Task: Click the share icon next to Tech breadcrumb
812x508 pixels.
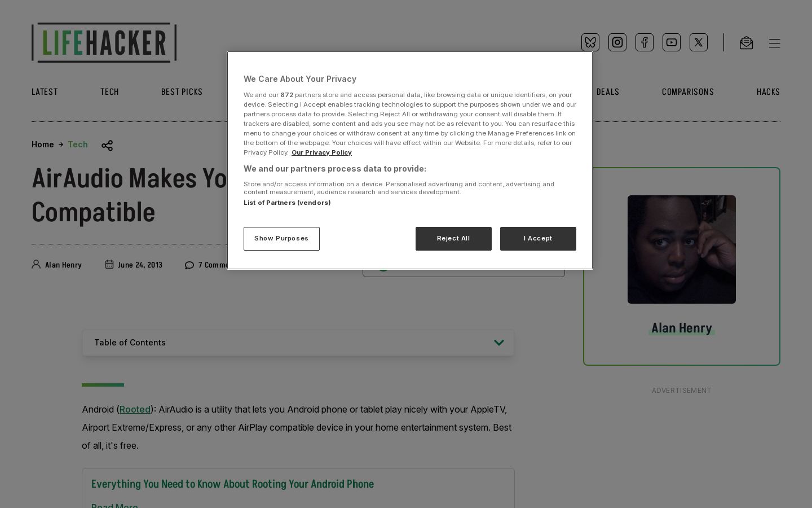Action: 107,146
